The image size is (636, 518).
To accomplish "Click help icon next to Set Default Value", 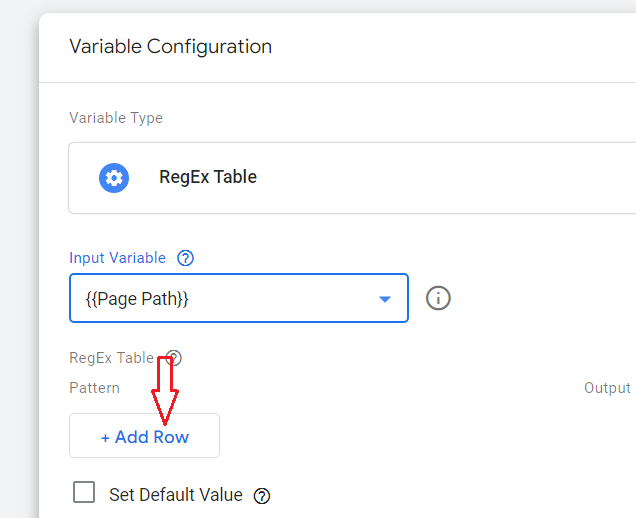I will (262, 495).
